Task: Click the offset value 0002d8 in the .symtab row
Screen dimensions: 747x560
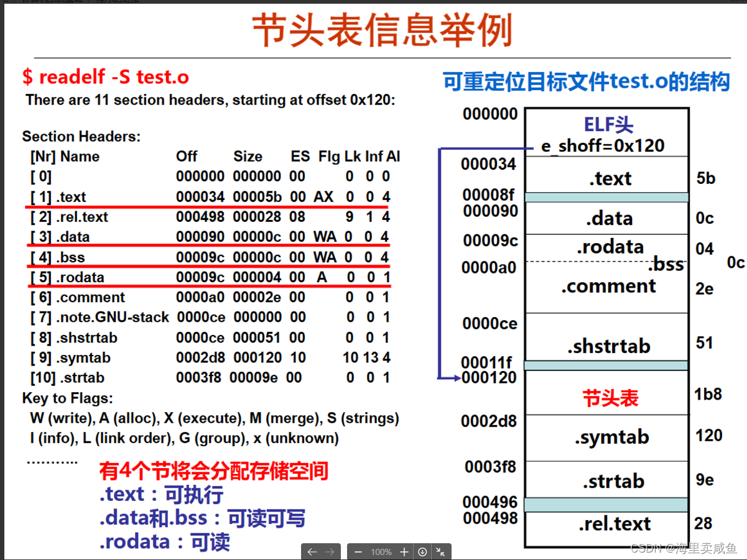Action: click(200, 358)
